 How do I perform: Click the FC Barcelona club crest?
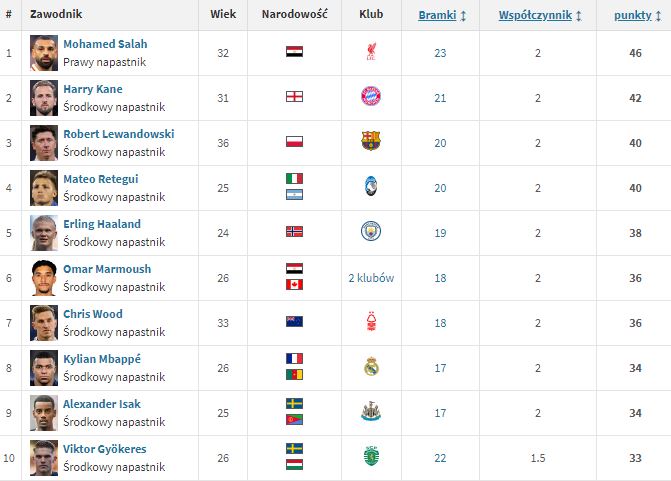pos(371,142)
